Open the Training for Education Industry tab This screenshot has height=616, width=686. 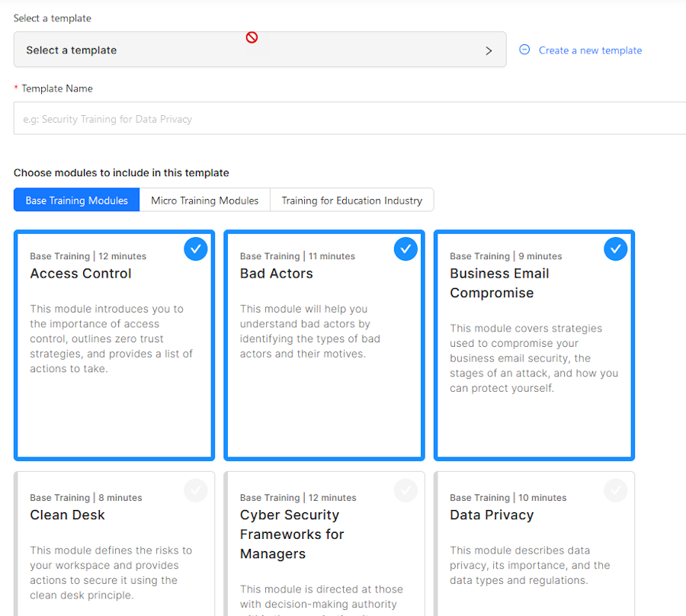(x=351, y=201)
